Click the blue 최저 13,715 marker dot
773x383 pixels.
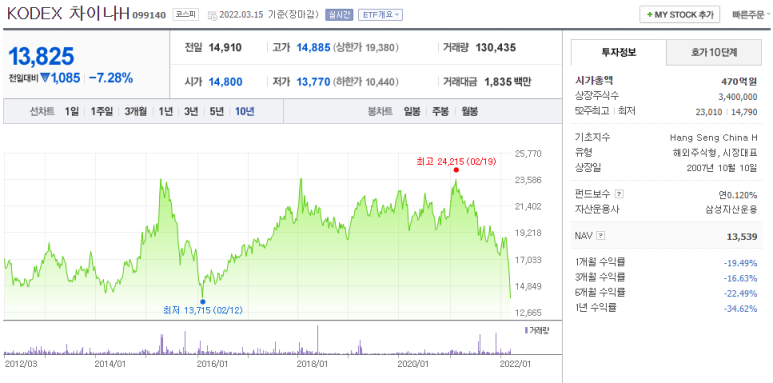pyautogui.click(x=203, y=302)
